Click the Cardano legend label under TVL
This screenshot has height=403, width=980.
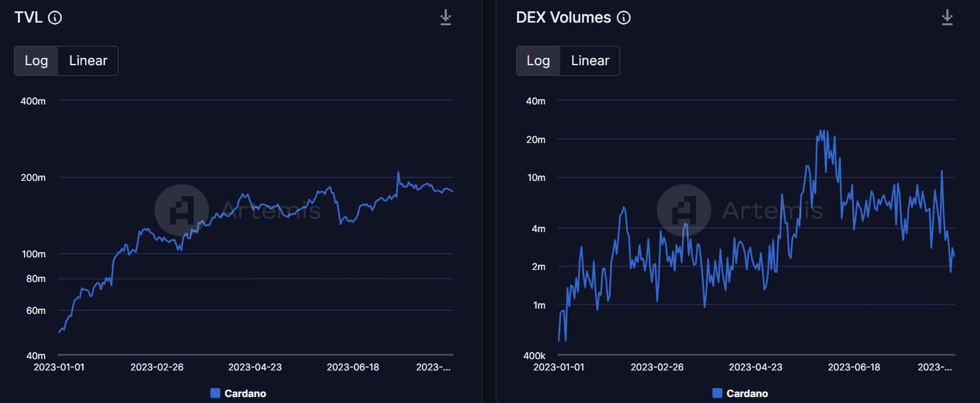(245, 393)
